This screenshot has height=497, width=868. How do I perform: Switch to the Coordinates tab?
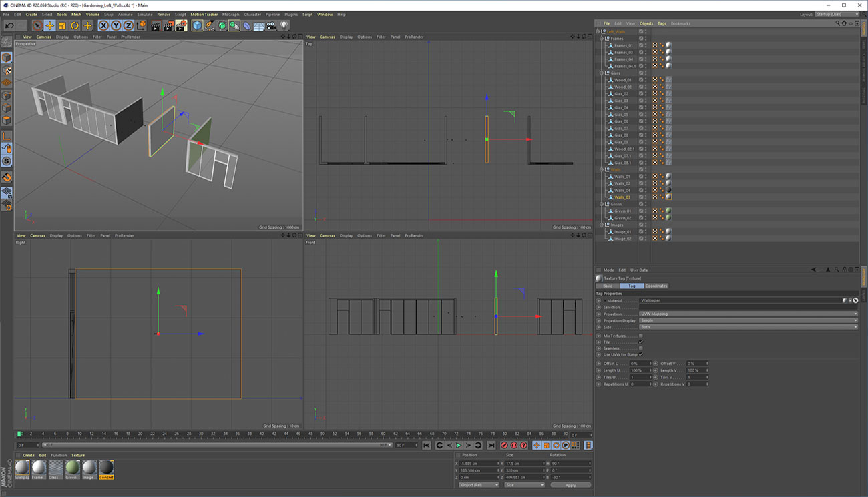[656, 286]
